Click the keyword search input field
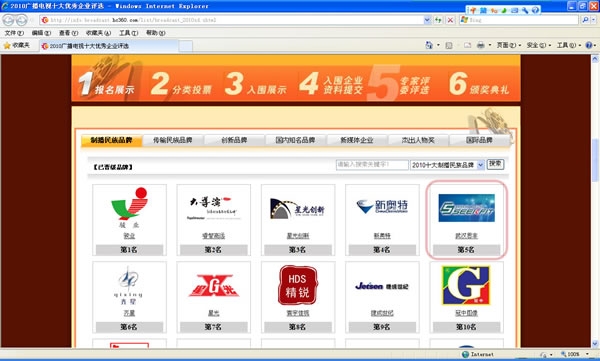The image size is (600, 361). tap(372, 165)
